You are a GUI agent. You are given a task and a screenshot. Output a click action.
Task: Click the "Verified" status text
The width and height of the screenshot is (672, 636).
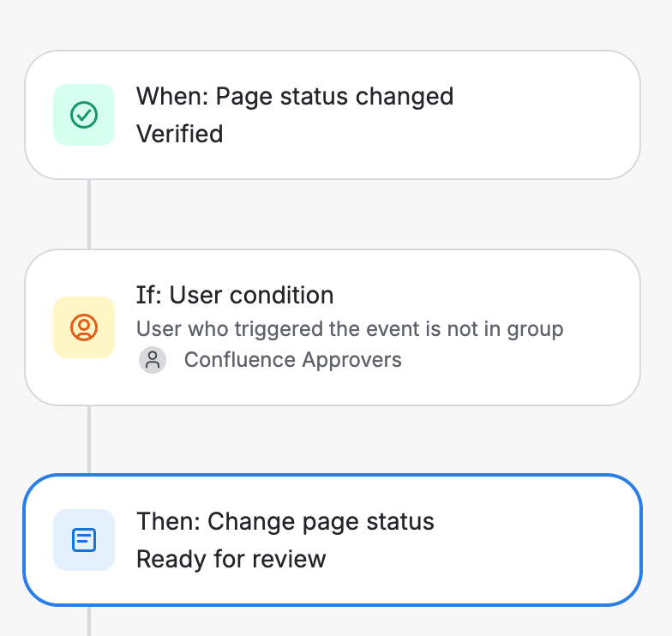point(180,134)
